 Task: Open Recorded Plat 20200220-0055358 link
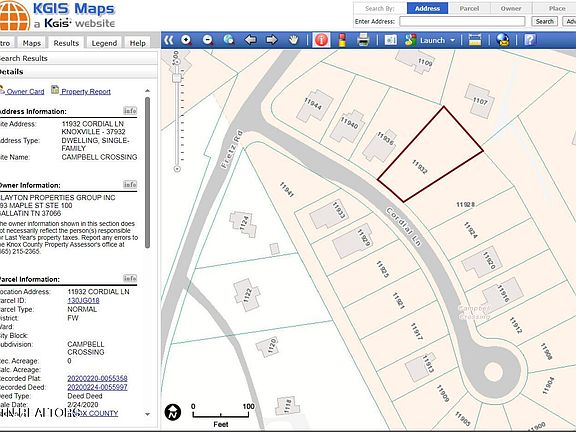[97, 378]
